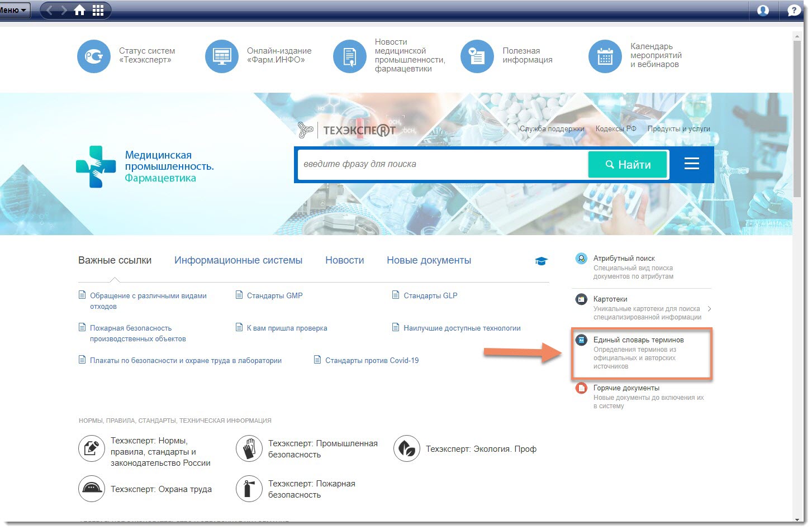The width and height of the screenshot is (812, 530).
Task: Click Техэксперт: Промышленная безопасность glove icon
Action: tap(249, 448)
